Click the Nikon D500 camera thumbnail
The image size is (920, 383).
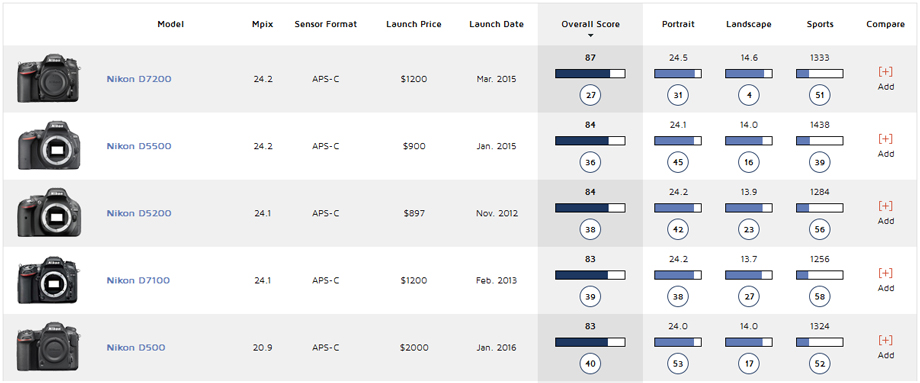click(49, 347)
